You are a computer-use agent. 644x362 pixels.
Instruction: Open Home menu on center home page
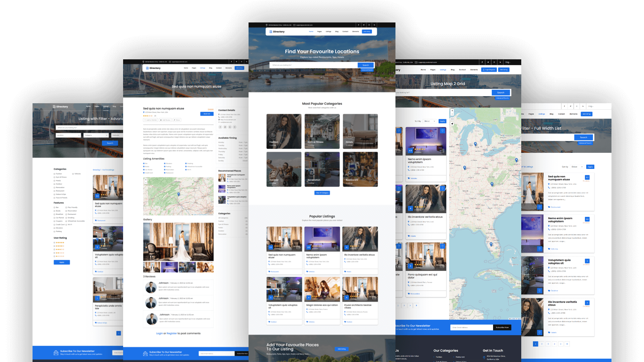pyautogui.click(x=311, y=32)
